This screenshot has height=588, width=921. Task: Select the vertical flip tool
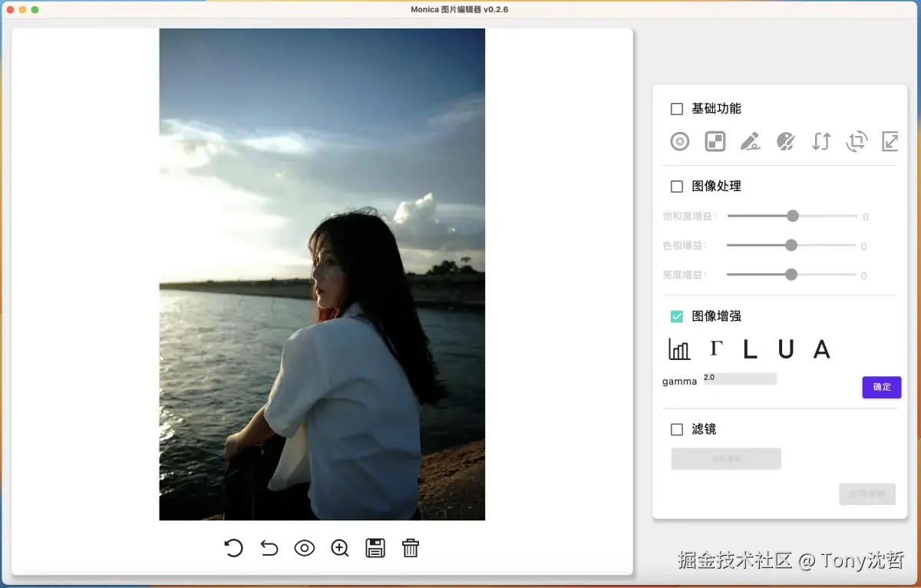coord(820,141)
